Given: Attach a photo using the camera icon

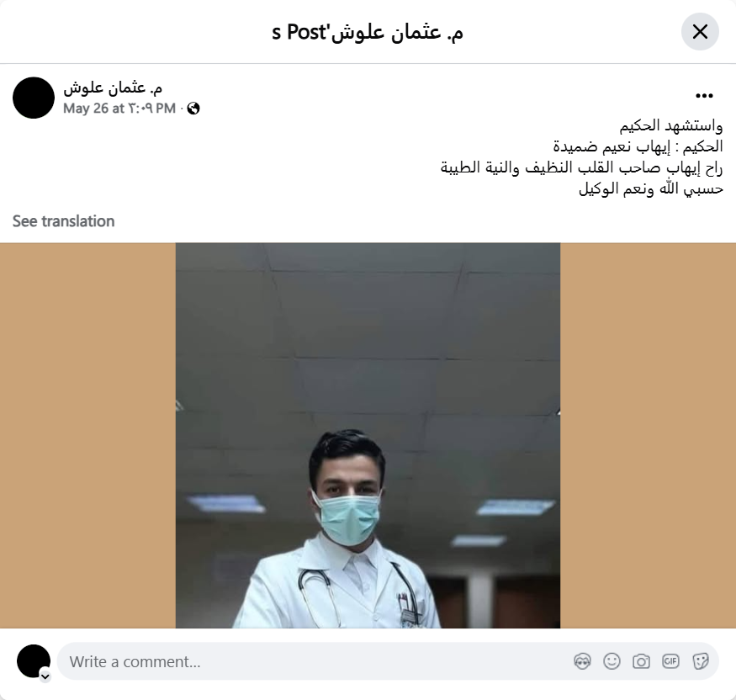Looking at the screenshot, I should [x=641, y=661].
